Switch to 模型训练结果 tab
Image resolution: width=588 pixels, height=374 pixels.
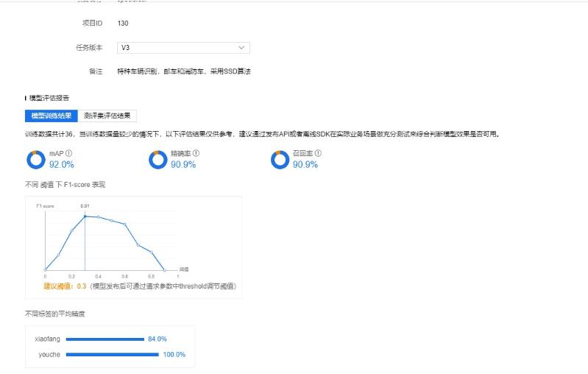point(52,116)
